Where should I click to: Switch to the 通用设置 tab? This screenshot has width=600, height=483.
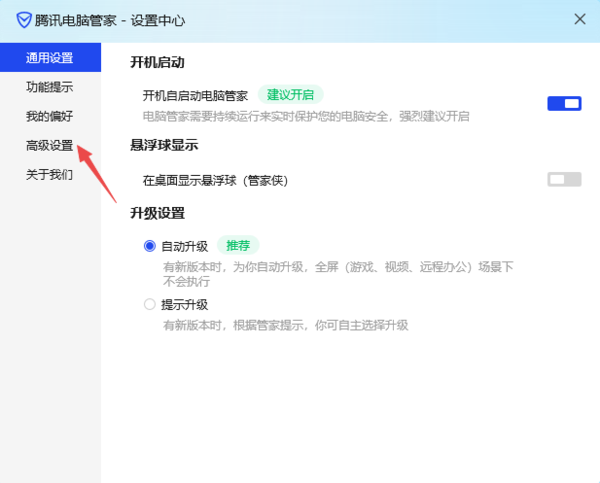click(49, 58)
